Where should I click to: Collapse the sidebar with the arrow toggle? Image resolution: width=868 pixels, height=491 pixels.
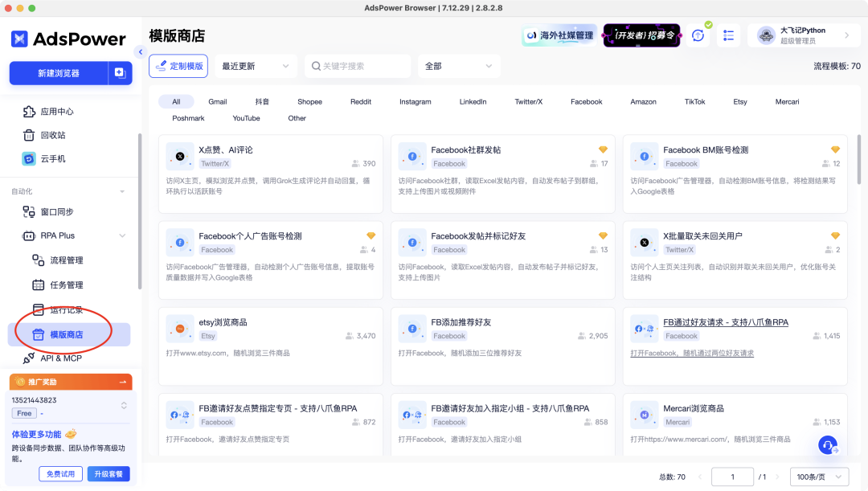(x=140, y=52)
